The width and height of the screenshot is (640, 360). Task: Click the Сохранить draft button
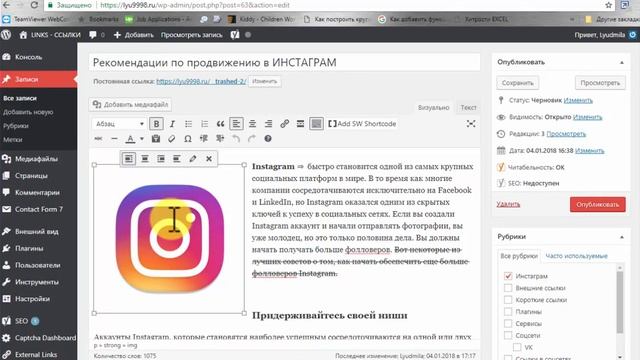point(518,83)
